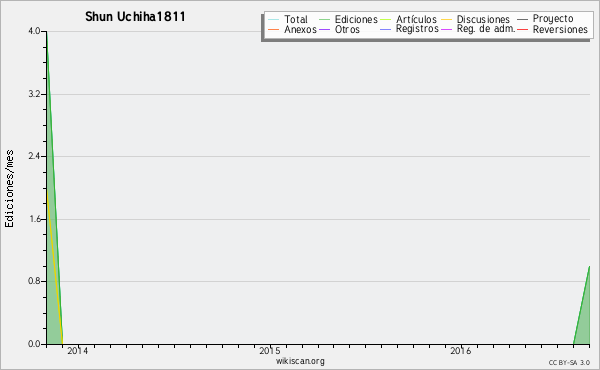
Task: Click the Anexos legend entry
Action: [x=292, y=29]
